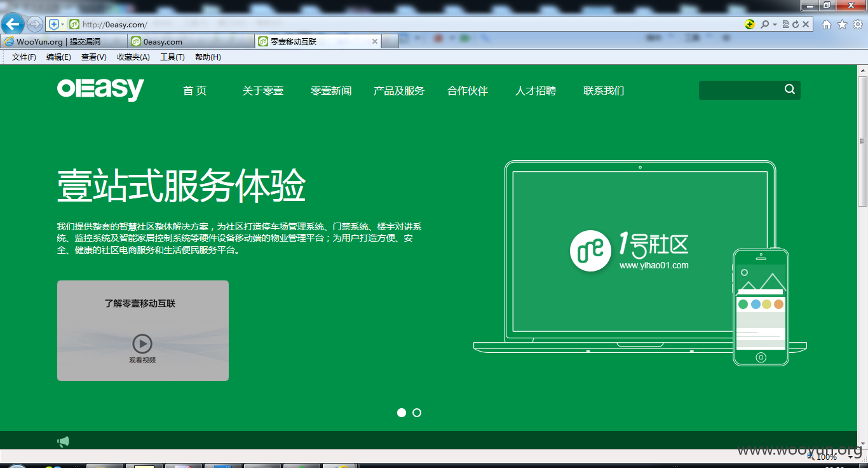Click the phone illustration beside the laptop

click(x=761, y=307)
